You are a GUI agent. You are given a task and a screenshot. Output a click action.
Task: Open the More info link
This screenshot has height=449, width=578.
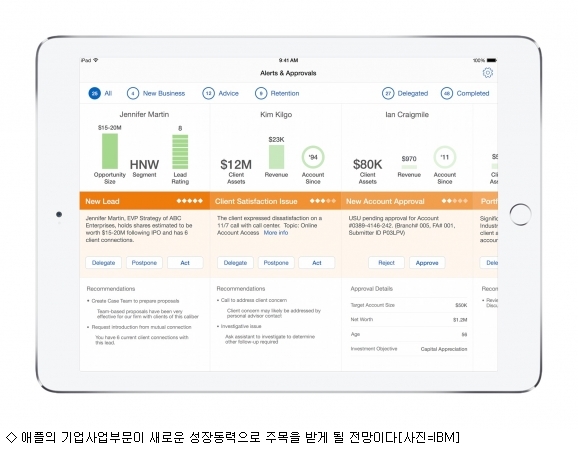tap(276, 233)
